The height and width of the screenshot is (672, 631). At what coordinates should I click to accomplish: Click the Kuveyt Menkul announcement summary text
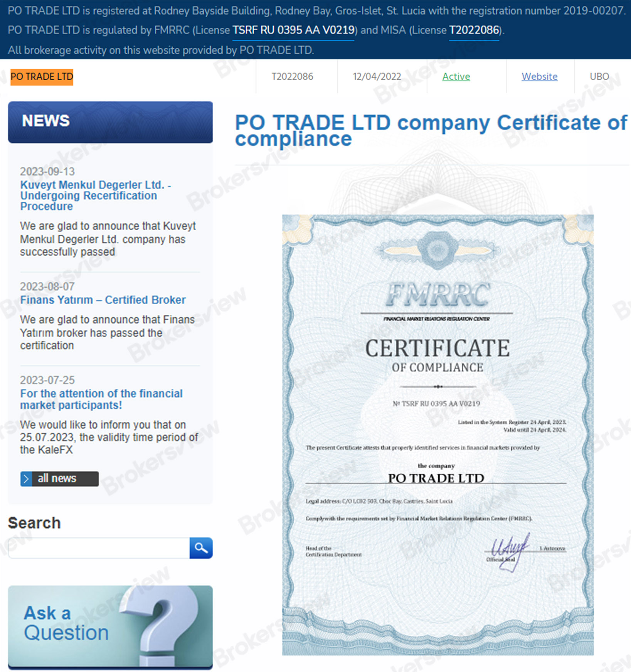[x=108, y=239]
